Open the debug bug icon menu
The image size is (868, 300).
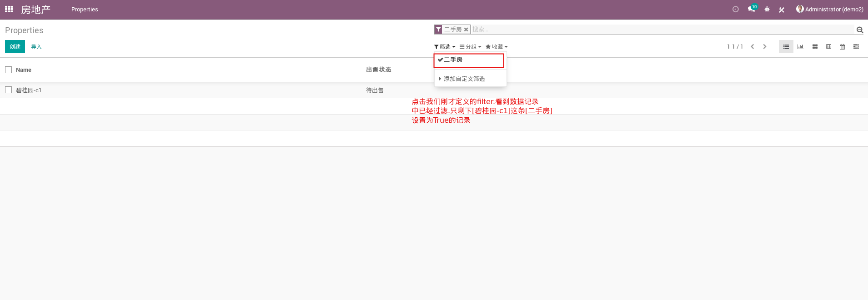pyautogui.click(x=767, y=9)
